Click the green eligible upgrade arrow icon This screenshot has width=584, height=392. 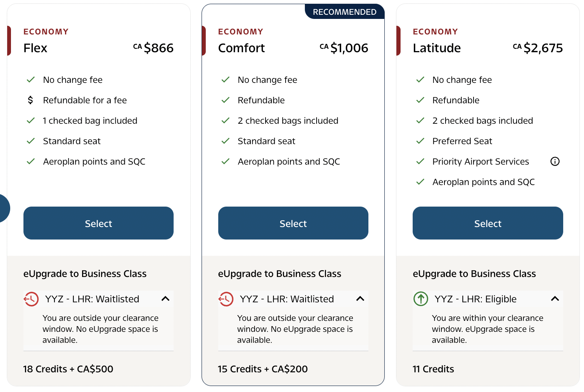tap(421, 299)
